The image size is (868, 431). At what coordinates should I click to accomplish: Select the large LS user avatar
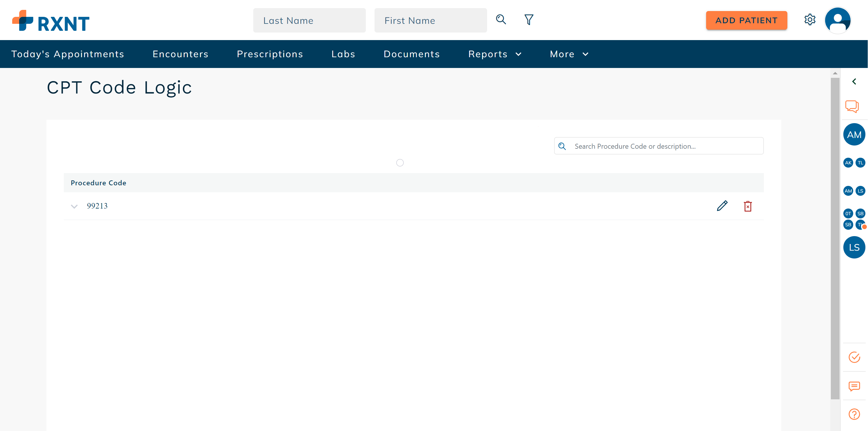click(x=854, y=247)
